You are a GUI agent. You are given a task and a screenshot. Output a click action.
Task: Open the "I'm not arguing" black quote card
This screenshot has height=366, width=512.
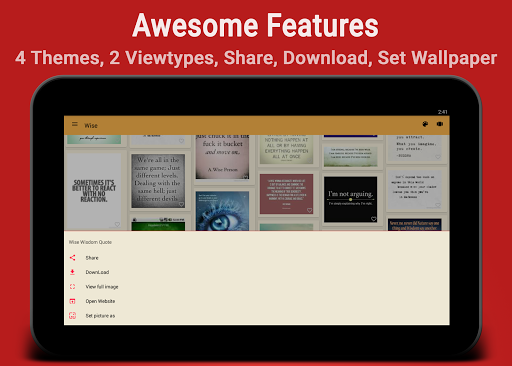[350, 199]
